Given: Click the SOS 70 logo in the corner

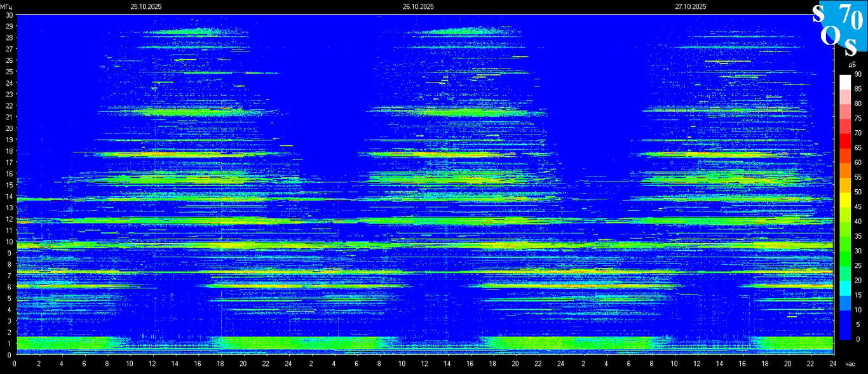Looking at the screenshot, I should pyautogui.click(x=839, y=29).
